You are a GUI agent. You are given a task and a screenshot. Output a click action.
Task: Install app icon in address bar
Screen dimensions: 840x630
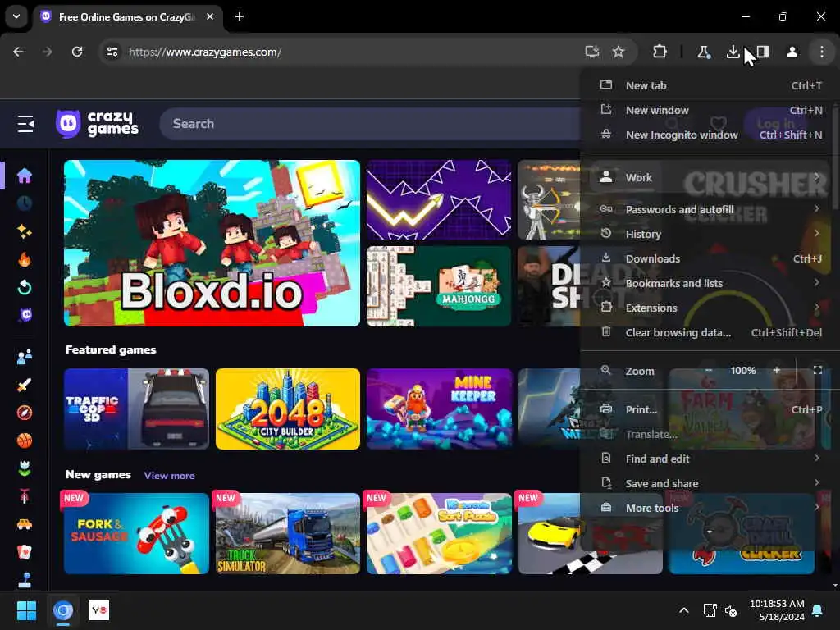[592, 52]
